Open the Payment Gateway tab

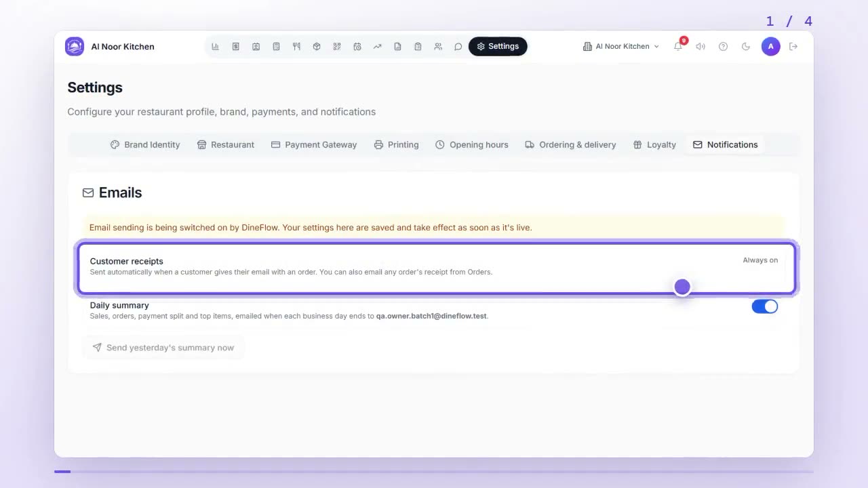[x=314, y=144]
